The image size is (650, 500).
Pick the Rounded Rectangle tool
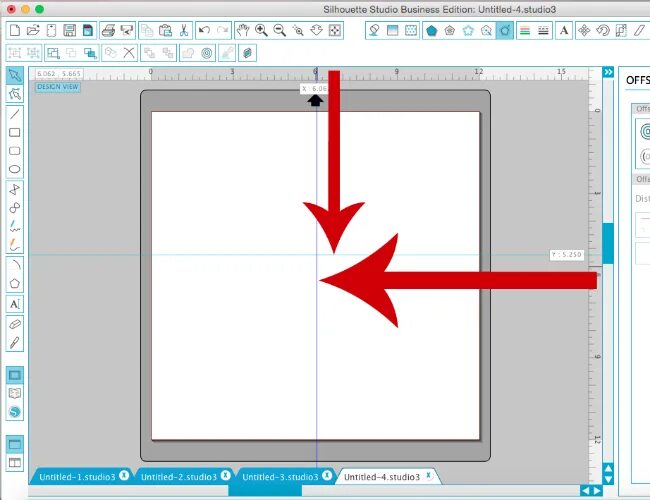click(x=15, y=151)
